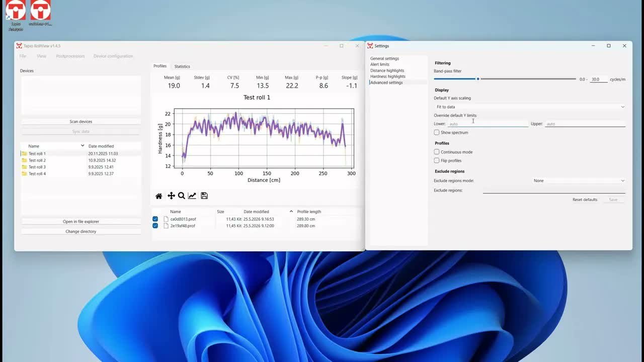Uncheck the 2e19af48.prof profile checkbox
Image resolution: width=644 pixels, height=362 pixels.
tap(155, 226)
